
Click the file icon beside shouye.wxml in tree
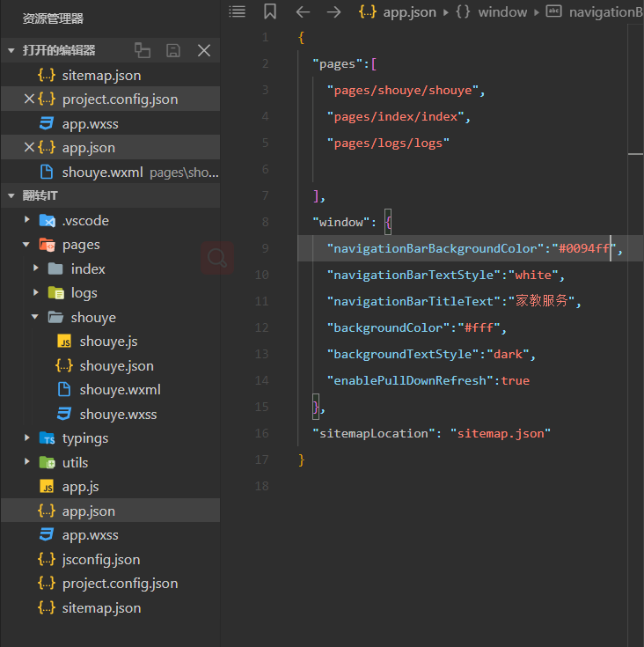64,389
